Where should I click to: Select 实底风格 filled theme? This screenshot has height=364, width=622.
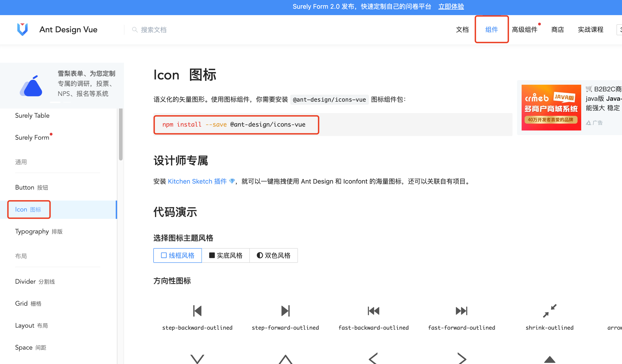pos(226,255)
